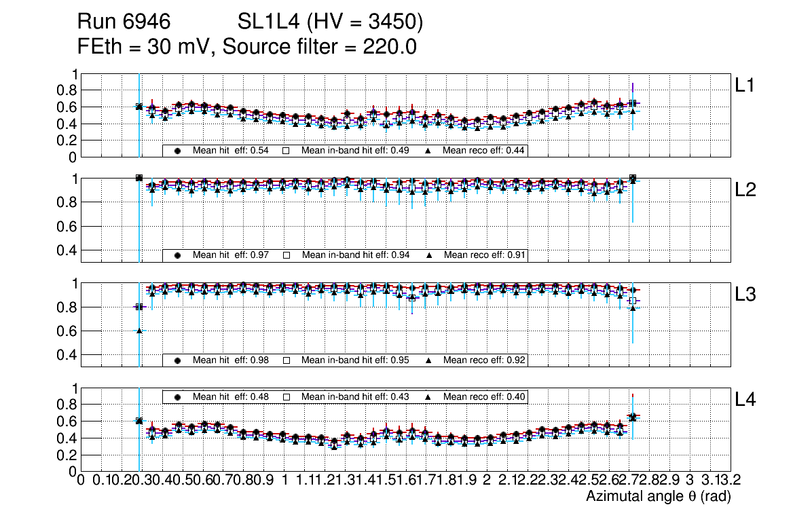Select the triangle marker in L2 legend
This screenshot has height=524, width=812.
428,255
